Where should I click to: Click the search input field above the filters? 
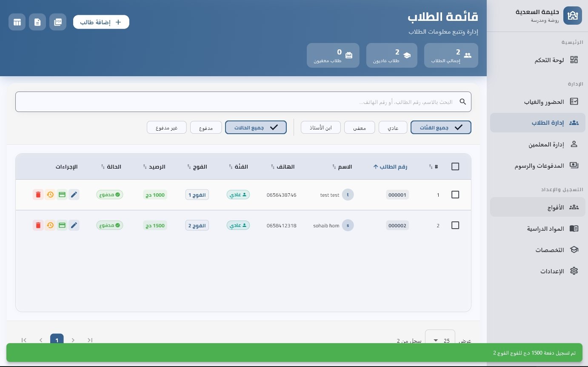pyautogui.click(x=243, y=102)
